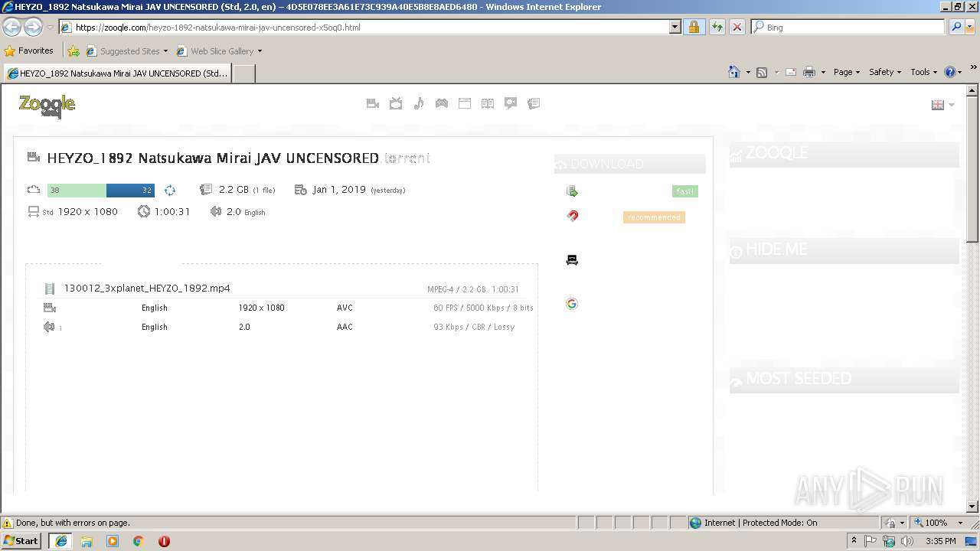Click the Add to Favorites Bar star icon
The height and width of the screenshot is (551, 980).
(x=73, y=51)
